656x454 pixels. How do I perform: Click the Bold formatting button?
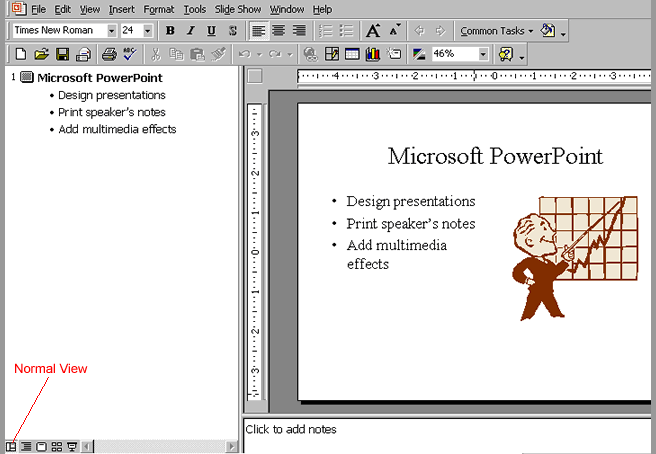[x=170, y=31]
